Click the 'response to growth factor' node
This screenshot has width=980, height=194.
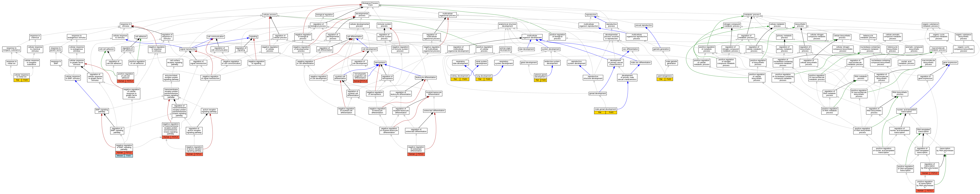tap(56, 49)
